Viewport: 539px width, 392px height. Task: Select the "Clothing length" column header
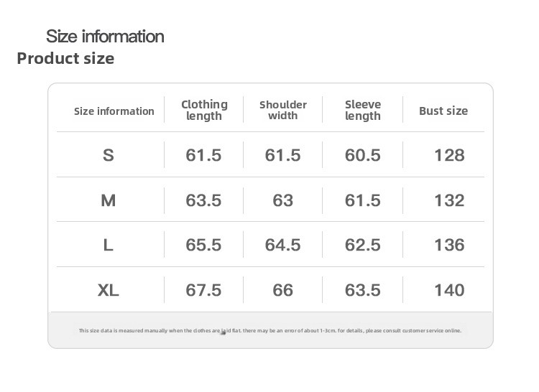(x=204, y=110)
